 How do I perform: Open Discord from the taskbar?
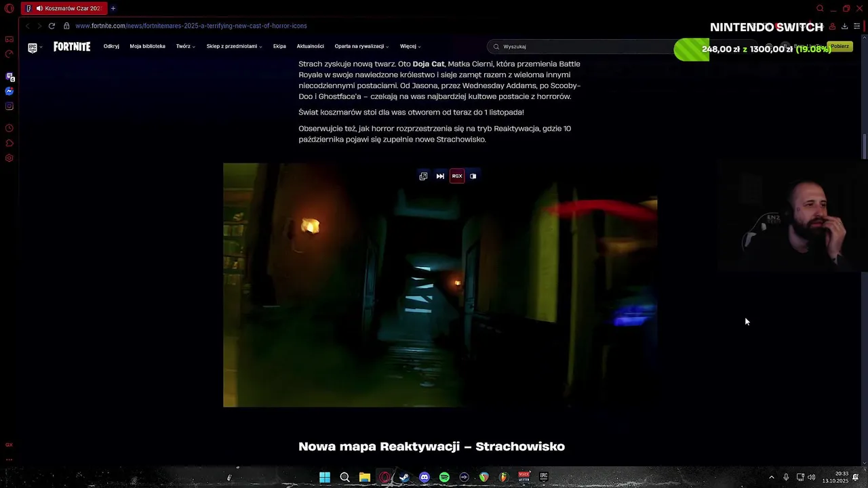point(425,477)
